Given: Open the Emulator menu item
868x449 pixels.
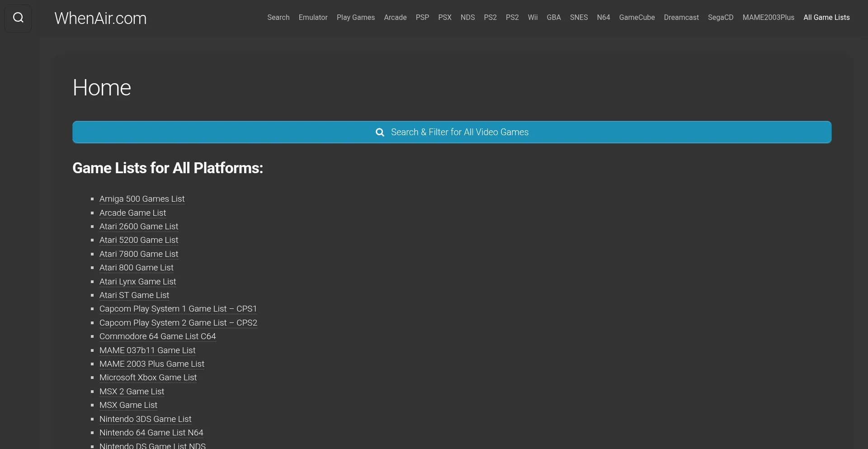Looking at the screenshot, I should coord(313,18).
